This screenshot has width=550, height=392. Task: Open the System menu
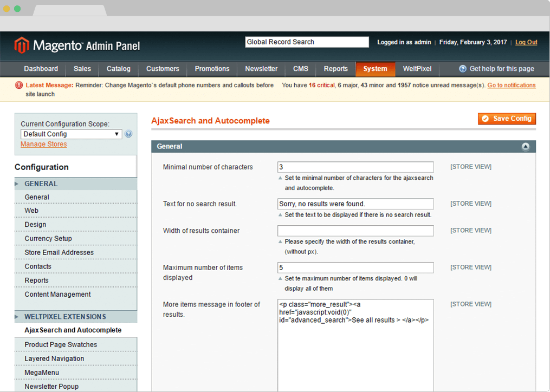(376, 69)
